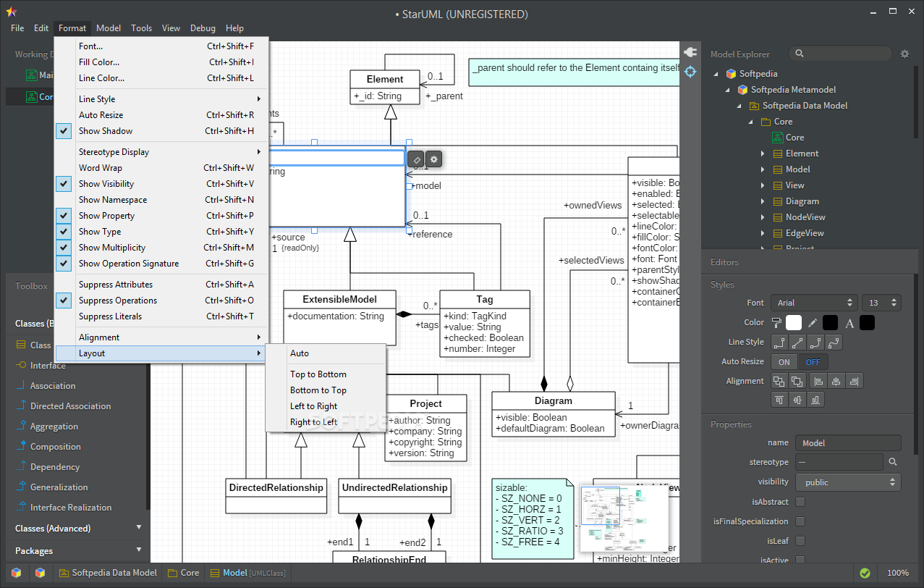924x588 pixels.
Task: Click Softpedia Data Model breadcrumb
Action: 107,573
